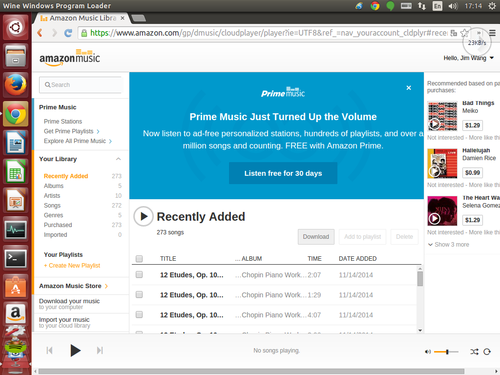Expand Show 3 more recommendations
The image size is (500, 375).
click(449, 244)
